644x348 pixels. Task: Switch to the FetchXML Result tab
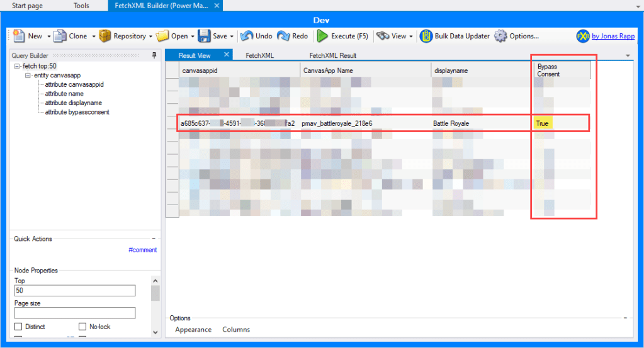tap(332, 55)
